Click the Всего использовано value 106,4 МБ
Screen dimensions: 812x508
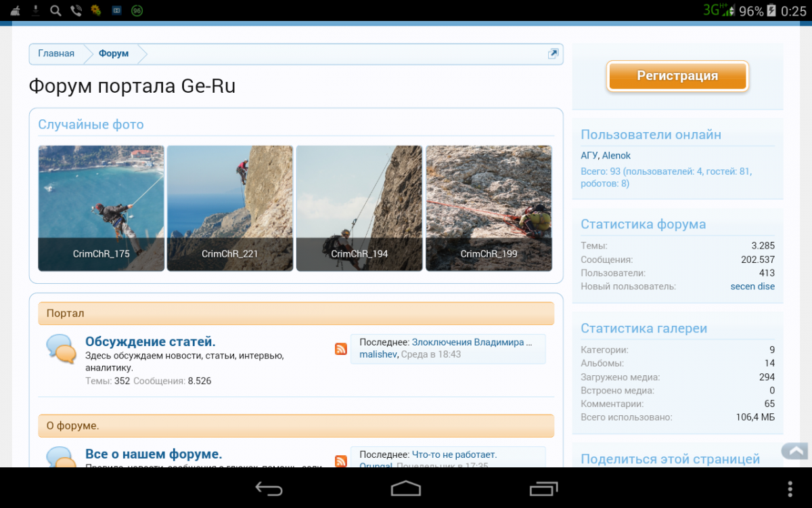pyautogui.click(x=755, y=417)
